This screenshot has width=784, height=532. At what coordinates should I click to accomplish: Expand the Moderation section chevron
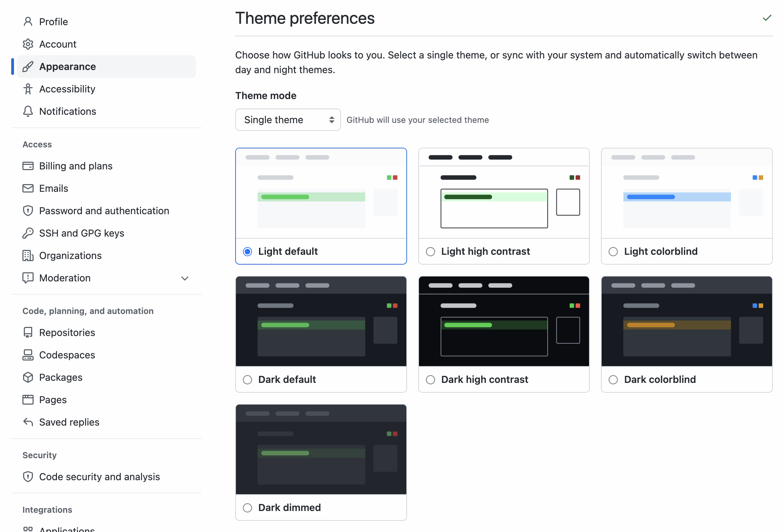[x=185, y=278]
